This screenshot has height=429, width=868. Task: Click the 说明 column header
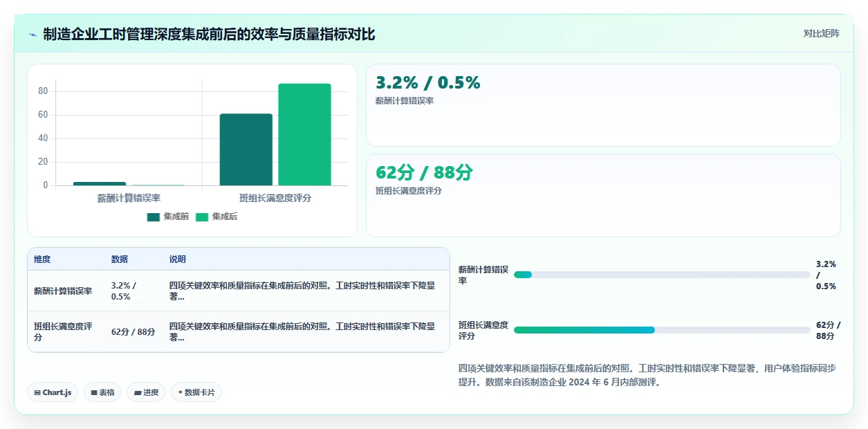[178, 259]
